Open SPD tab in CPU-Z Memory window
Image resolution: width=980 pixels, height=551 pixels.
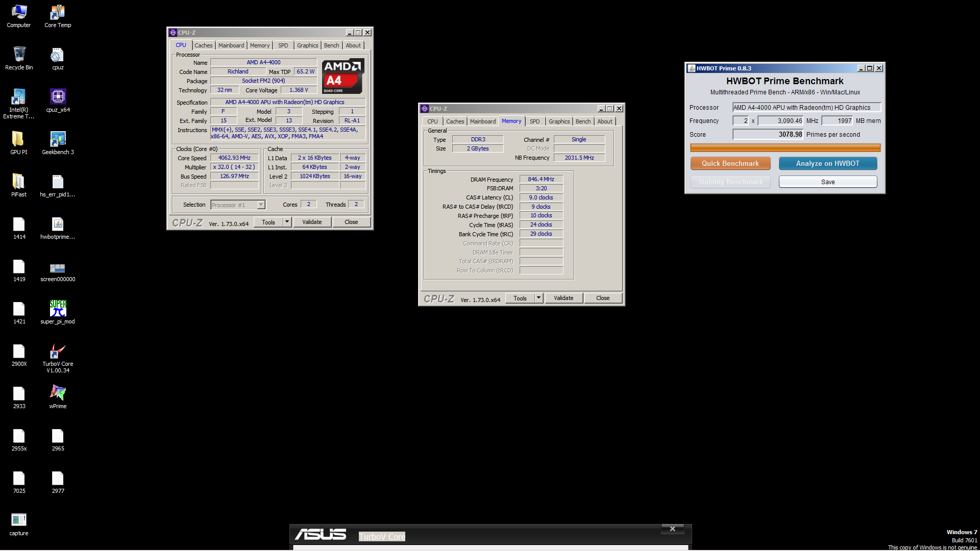(535, 121)
